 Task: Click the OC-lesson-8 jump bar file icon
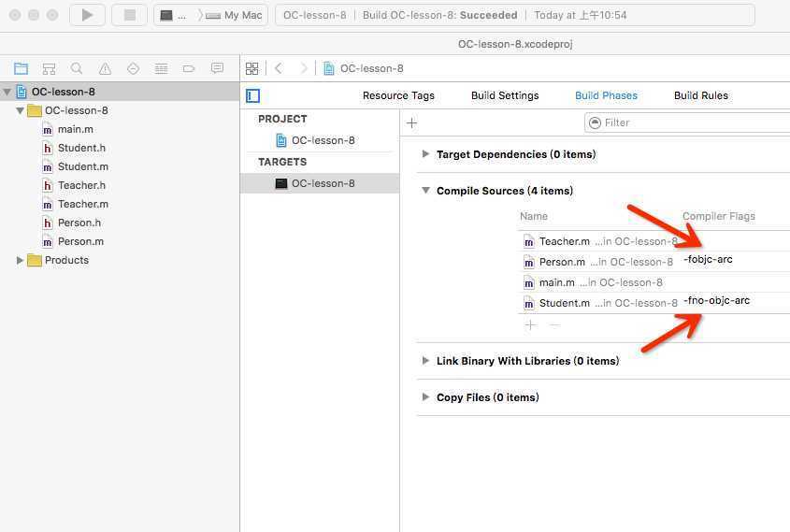point(328,68)
